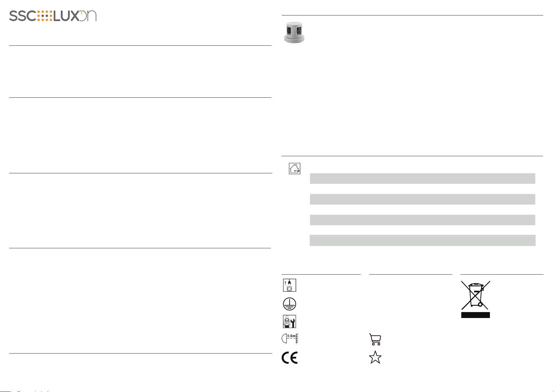Click the crossed-out wheelie bin symbol

coord(476,295)
